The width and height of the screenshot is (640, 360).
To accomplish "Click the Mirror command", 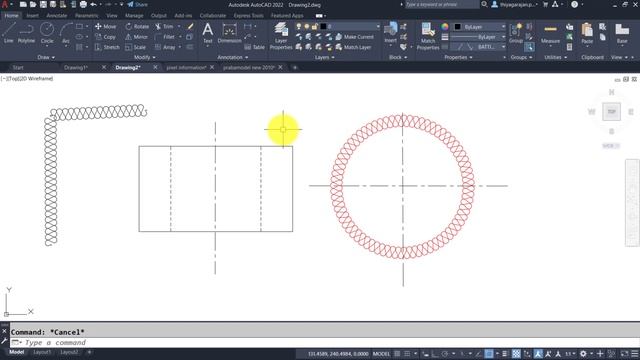I will (136, 37).
